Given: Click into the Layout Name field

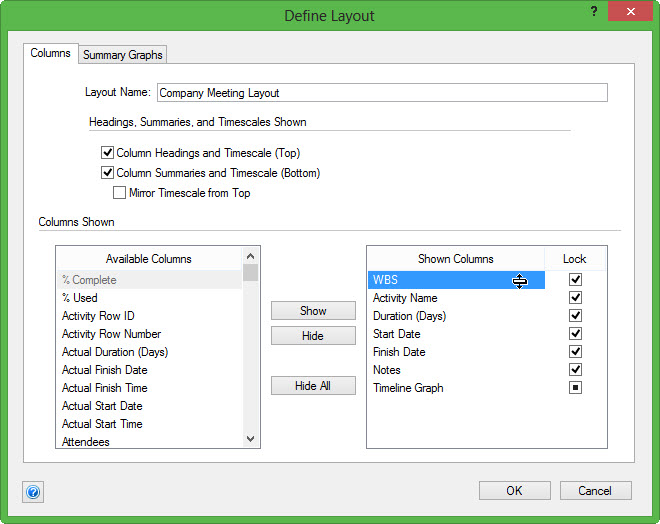Looking at the screenshot, I should point(381,93).
